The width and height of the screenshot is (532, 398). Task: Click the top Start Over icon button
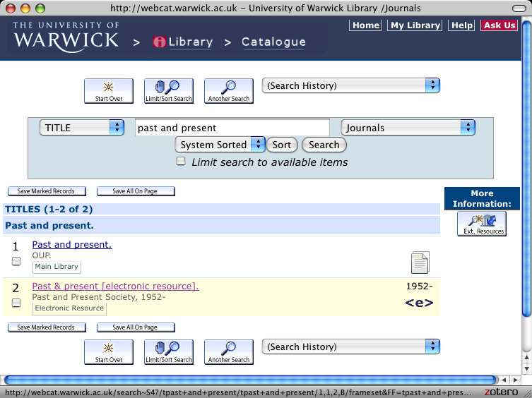pos(108,90)
